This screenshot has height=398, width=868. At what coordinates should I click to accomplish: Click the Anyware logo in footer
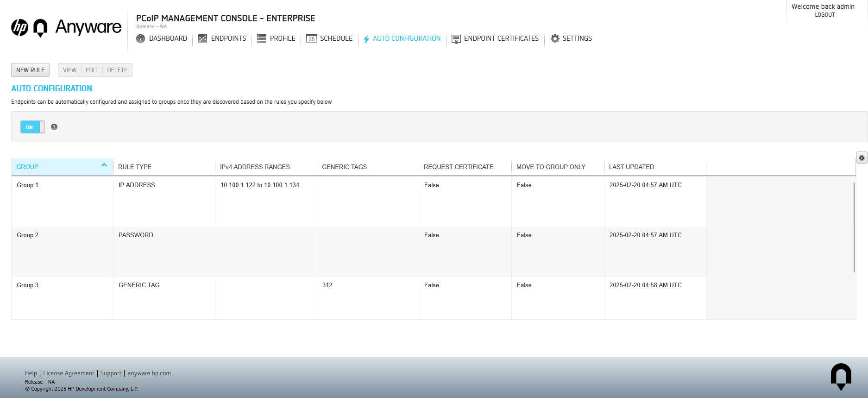pyautogui.click(x=841, y=377)
